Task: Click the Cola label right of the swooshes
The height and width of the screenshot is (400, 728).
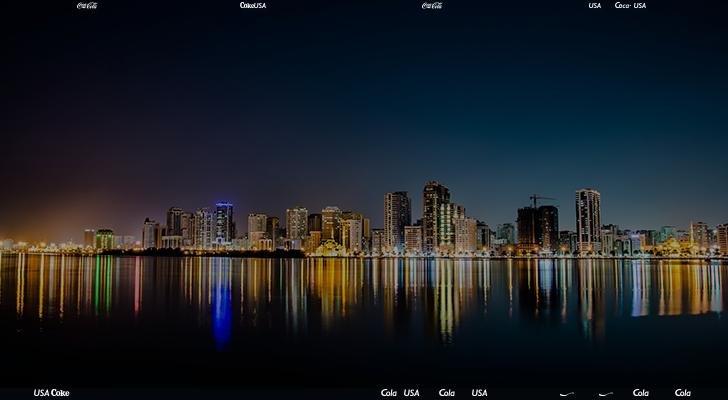Action: [x=641, y=393]
